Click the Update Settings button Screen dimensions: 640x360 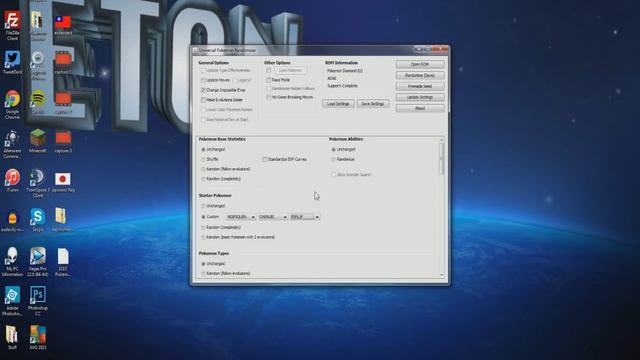pyautogui.click(x=420, y=98)
